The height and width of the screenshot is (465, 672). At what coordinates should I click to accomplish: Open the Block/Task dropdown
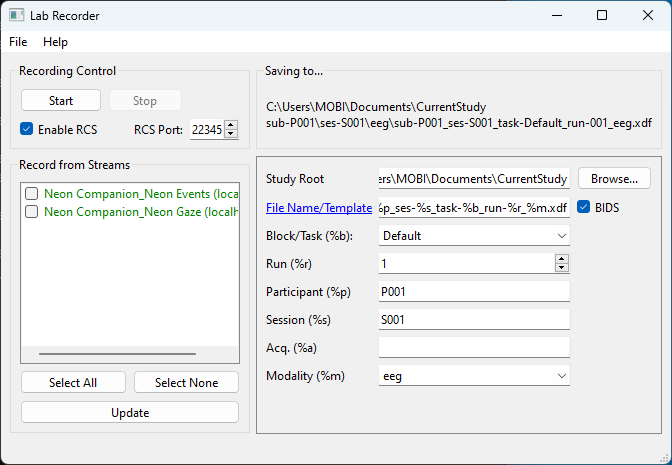[474, 236]
